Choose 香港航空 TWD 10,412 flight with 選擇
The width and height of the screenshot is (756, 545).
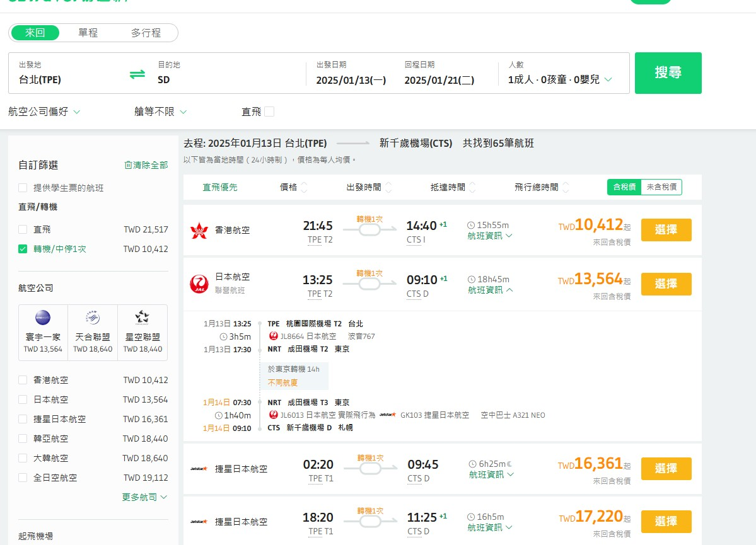coord(666,230)
